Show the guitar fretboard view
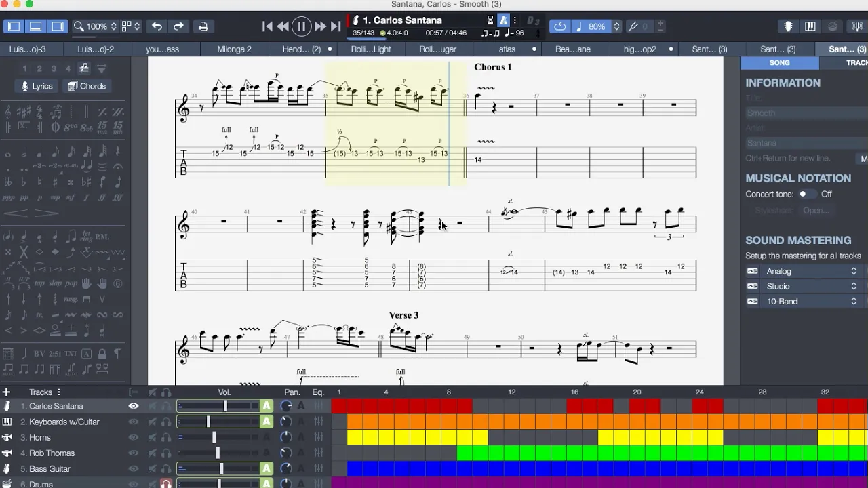The width and height of the screenshot is (868, 488). click(788, 26)
